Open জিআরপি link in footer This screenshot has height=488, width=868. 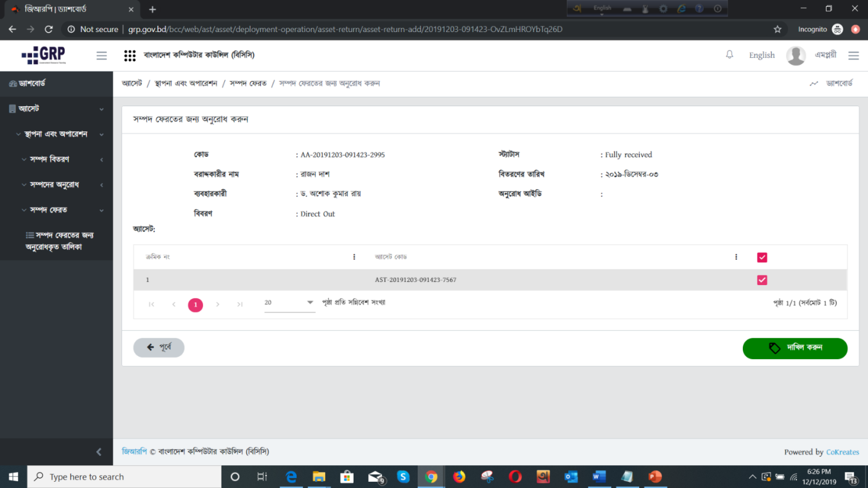[x=134, y=452]
